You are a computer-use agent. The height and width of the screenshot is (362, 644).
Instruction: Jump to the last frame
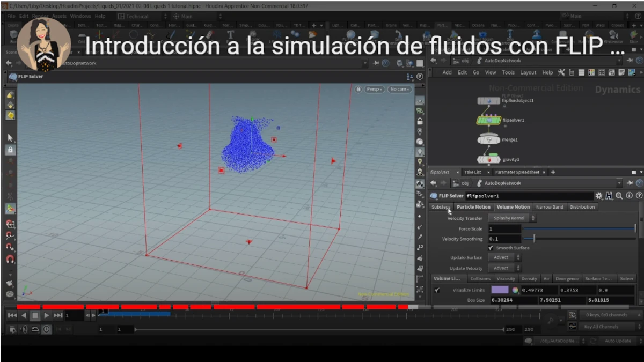(x=58, y=316)
